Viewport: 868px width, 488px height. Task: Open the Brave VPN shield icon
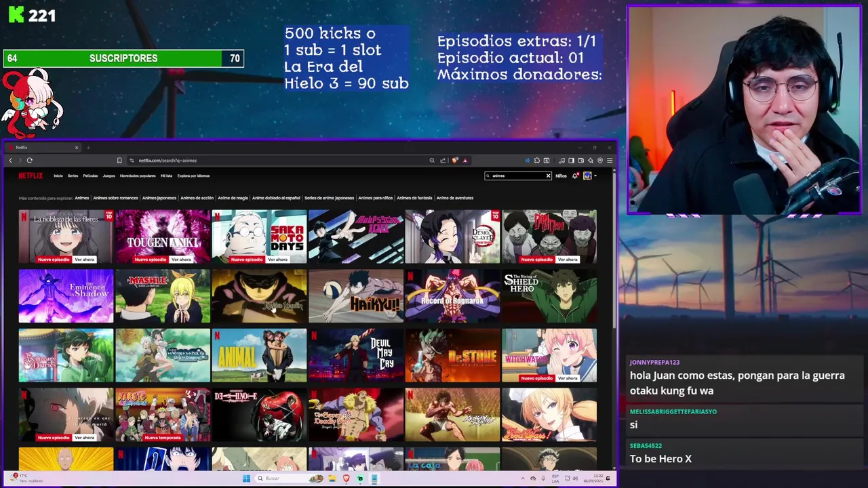[x=600, y=161]
